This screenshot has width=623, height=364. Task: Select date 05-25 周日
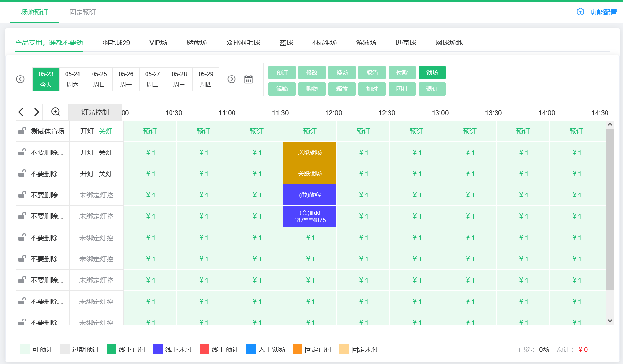coord(99,79)
